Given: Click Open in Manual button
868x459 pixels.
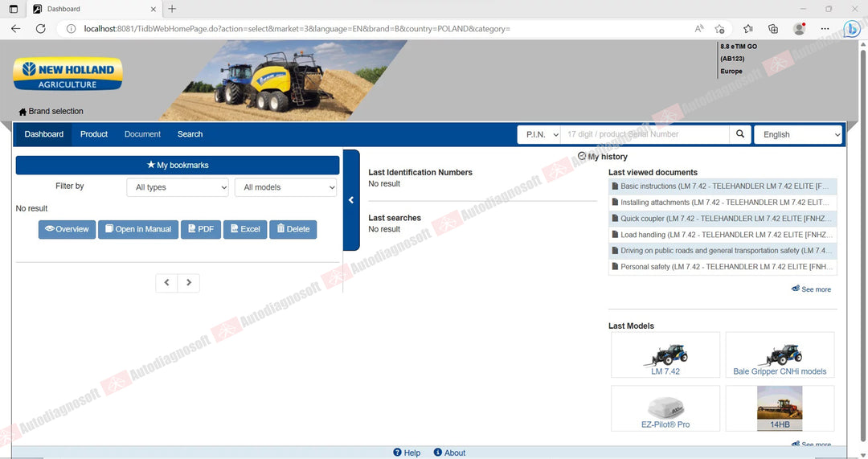Looking at the screenshot, I should [x=138, y=229].
